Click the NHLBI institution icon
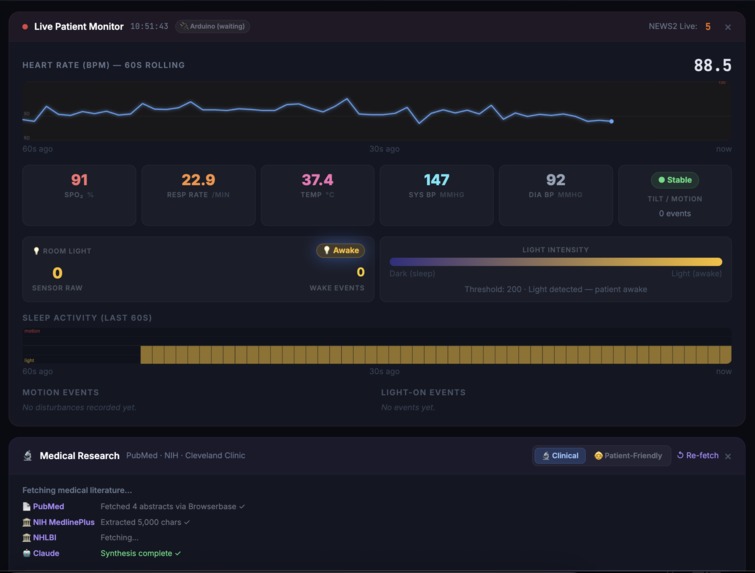755x573 pixels. pos(26,537)
